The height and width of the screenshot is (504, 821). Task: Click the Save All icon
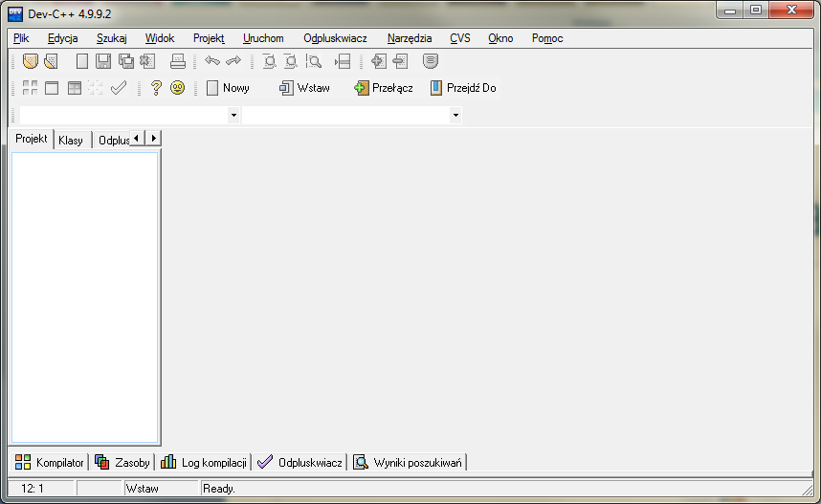tap(125, 61)
